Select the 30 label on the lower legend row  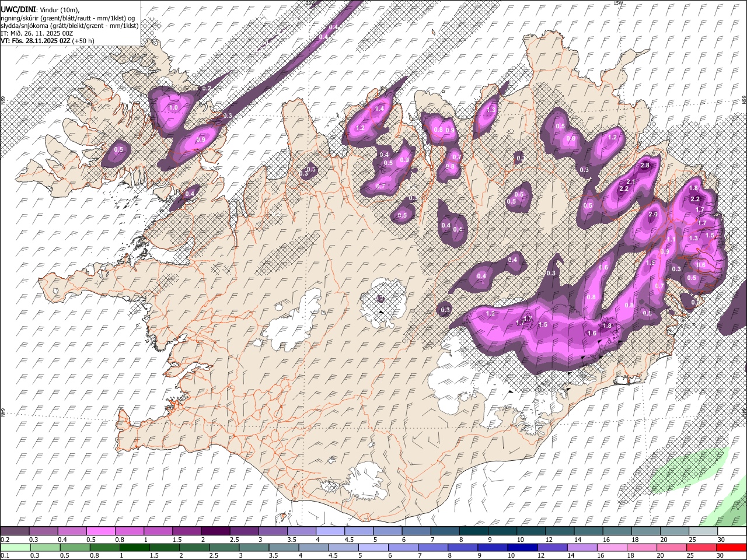pyautogui.click(x=721, y=556)
